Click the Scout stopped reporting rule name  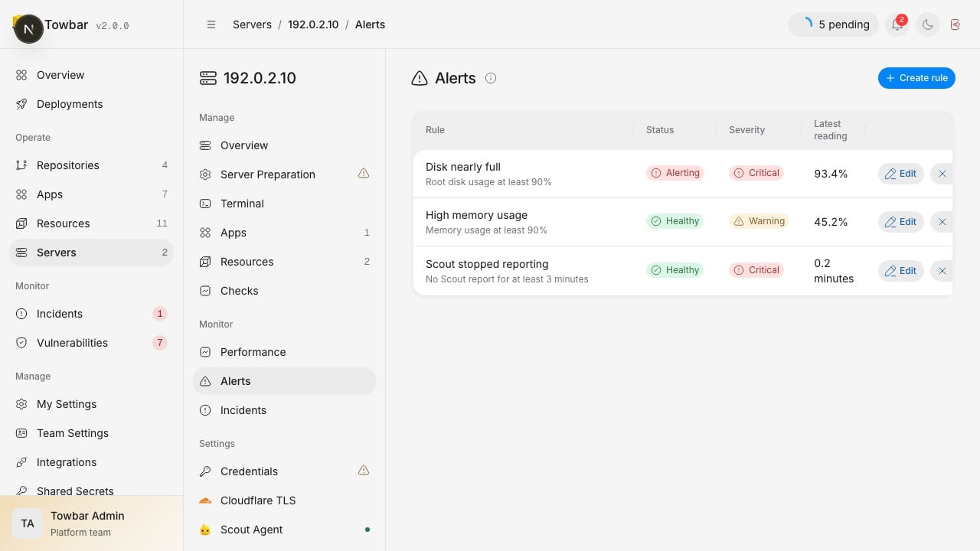tap(487, 264)
